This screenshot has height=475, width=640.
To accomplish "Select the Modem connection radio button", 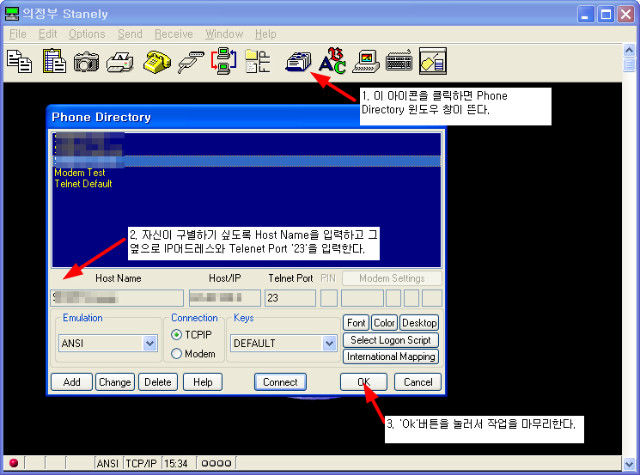I will point(176,353).
